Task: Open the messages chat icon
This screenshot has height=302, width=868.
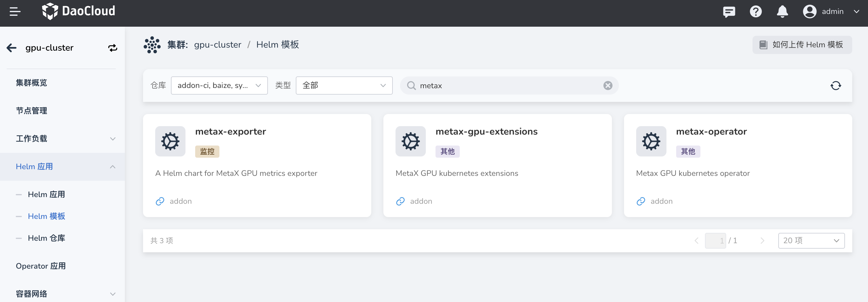Action: [729, 12]
